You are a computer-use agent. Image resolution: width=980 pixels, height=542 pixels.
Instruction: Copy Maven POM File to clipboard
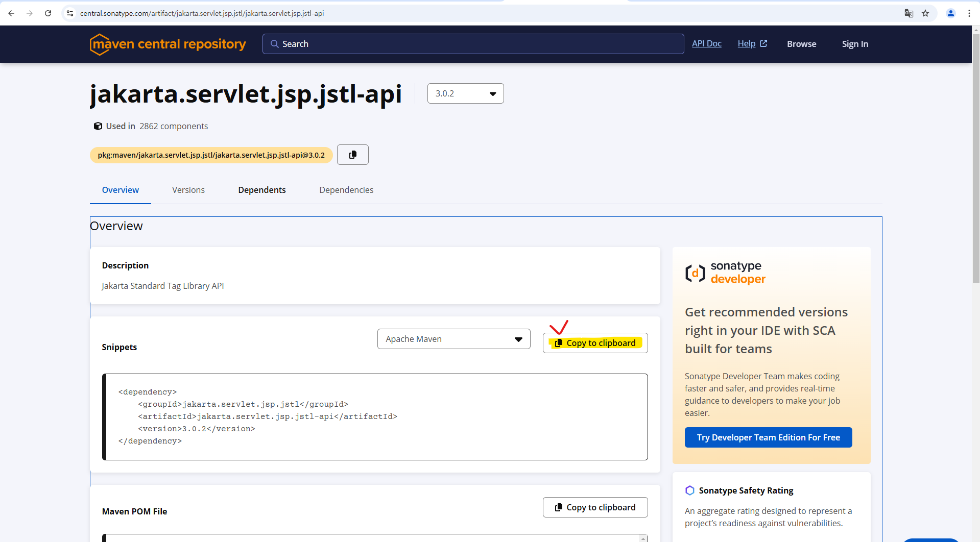click(595, 507)
